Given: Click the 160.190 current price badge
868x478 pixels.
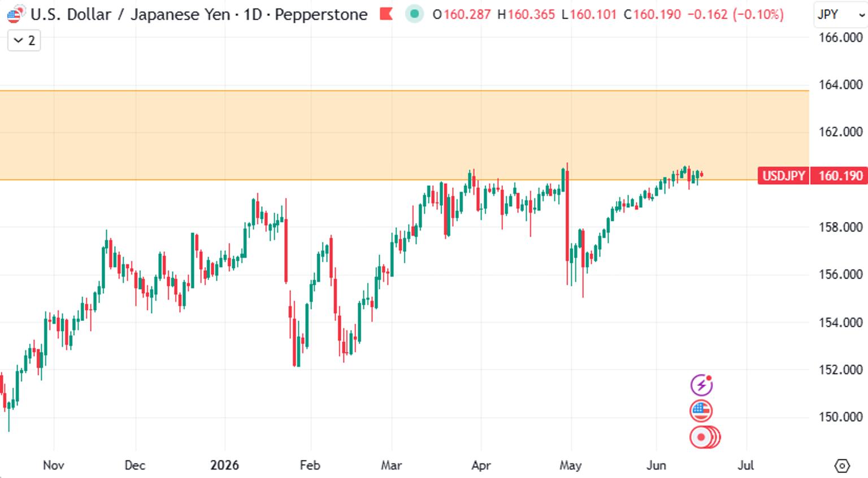Looking at the screenshot, I should (x=839, y=176).
